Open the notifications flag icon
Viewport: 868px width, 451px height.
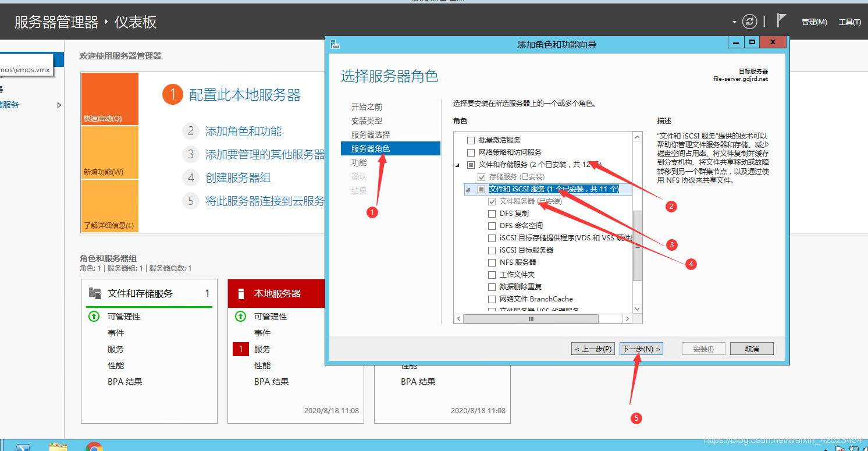point(781,21)
